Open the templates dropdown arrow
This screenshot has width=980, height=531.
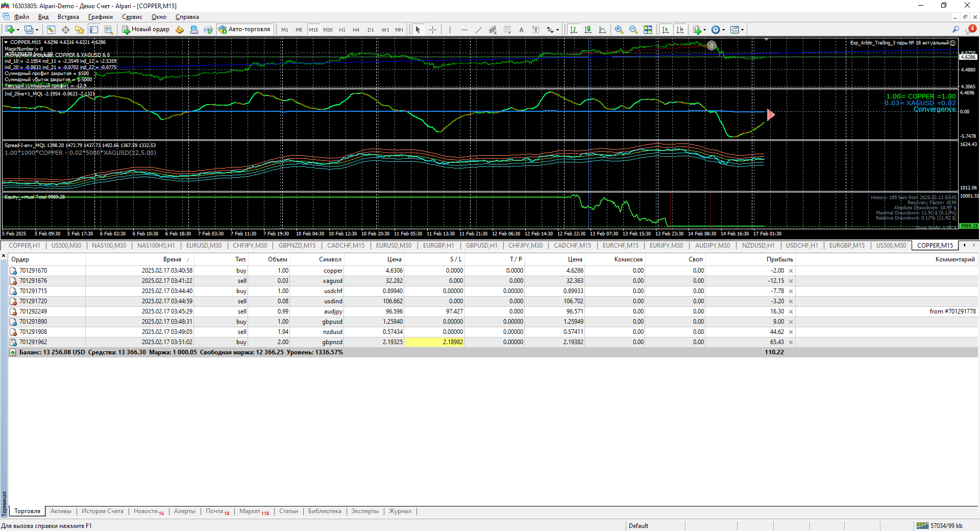pos(742,30)
